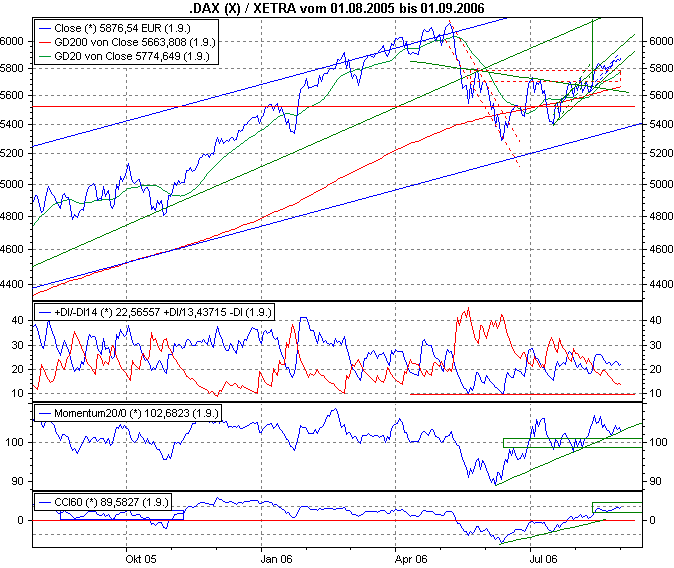Click the 40 label on the right DI axis
The image size is (674, 568).
click(x=655, y=320)
